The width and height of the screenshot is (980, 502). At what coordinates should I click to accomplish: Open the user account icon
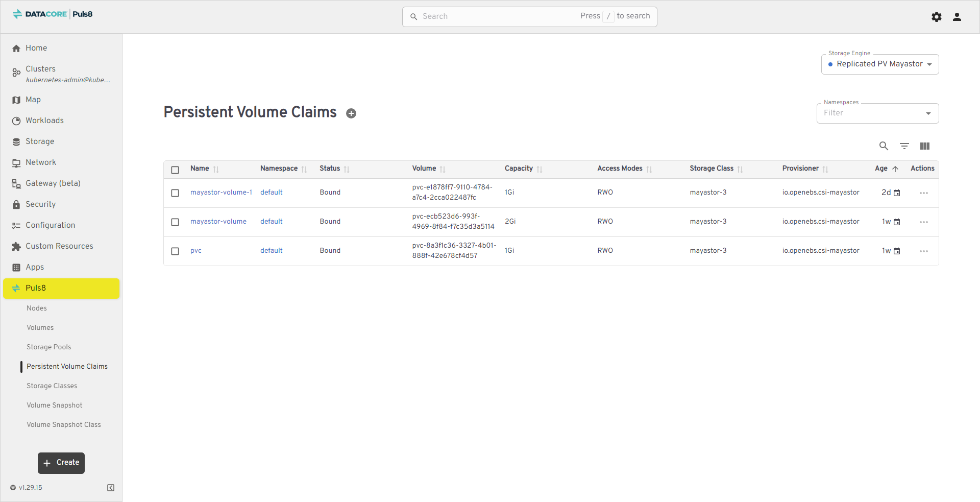tap(957, 17)
